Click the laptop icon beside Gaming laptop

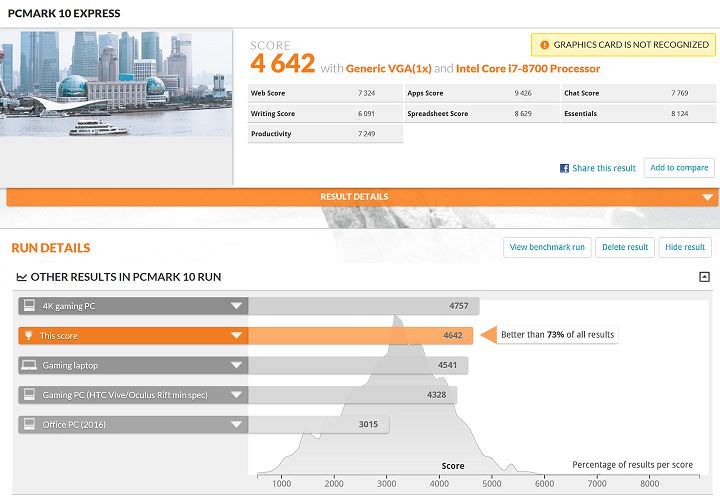(29, 365)
